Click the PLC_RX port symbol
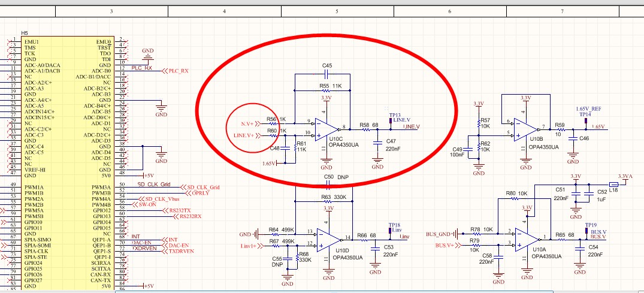 point(176,71)
